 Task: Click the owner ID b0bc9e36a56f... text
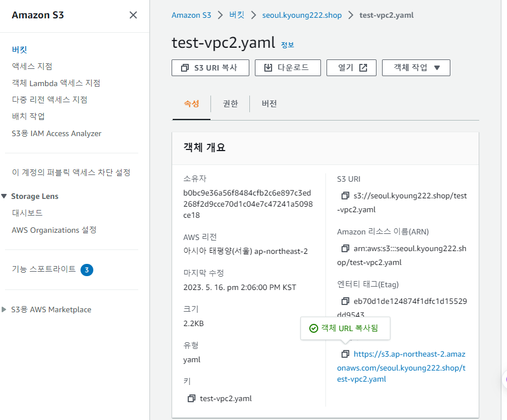click(x=248, y=204)
